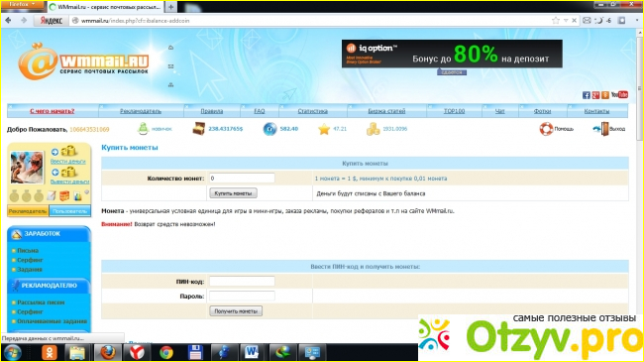Open the Facebook social icon
The height and width of the screenshot is (362, 644).
tap(587, 95)
